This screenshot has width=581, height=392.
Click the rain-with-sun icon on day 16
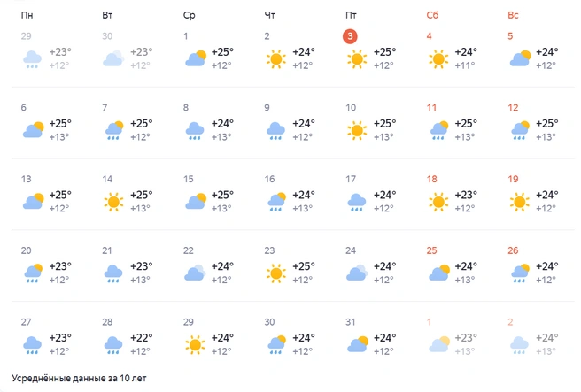(276, 202)
